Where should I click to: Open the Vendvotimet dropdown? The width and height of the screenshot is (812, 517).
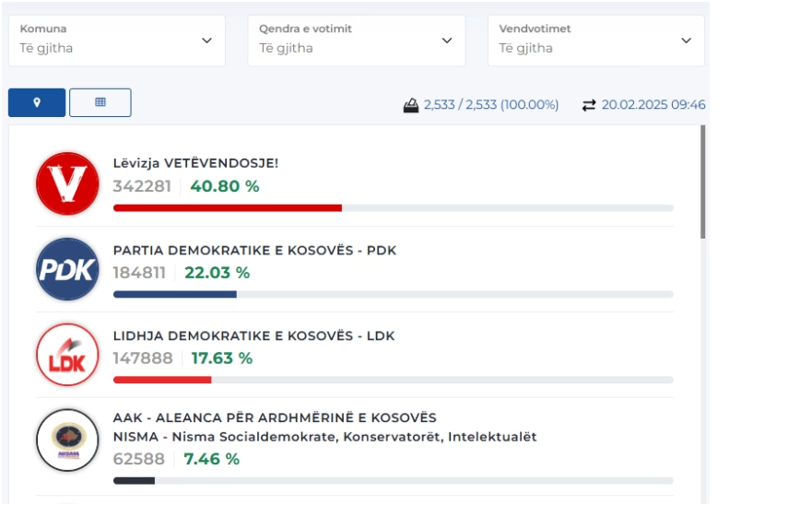point(596,41)
